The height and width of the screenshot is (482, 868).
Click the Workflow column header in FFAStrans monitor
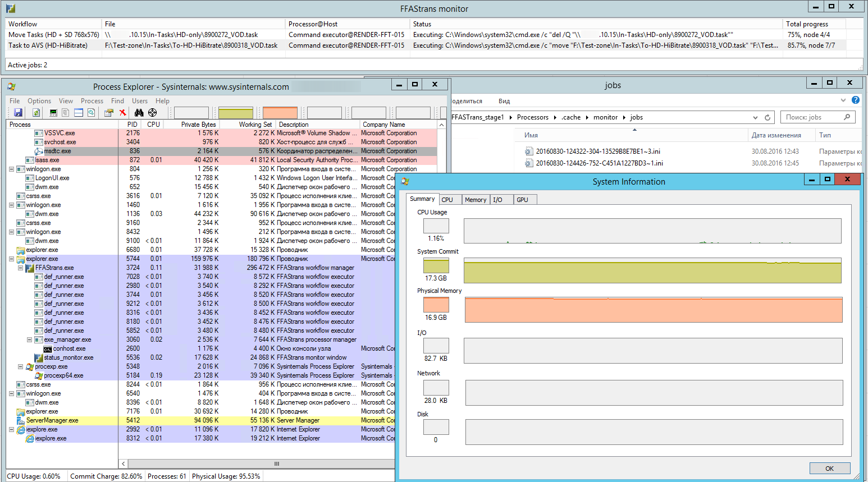(54, 24)
